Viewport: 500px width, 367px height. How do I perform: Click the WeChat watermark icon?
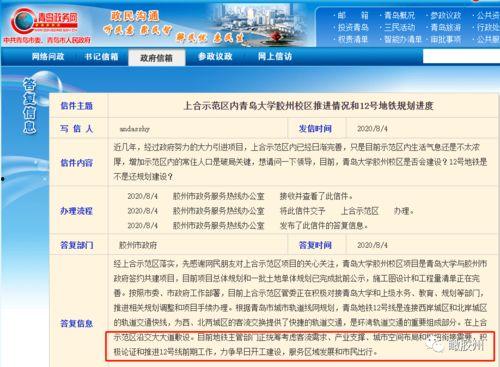point(435,345)
